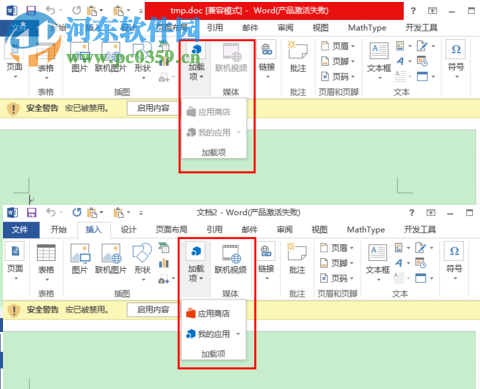This screenshot has height=389, width=480.
Task: Click the SmartArt icon in the 文档2 插图 group
Action: coord(164,248)
